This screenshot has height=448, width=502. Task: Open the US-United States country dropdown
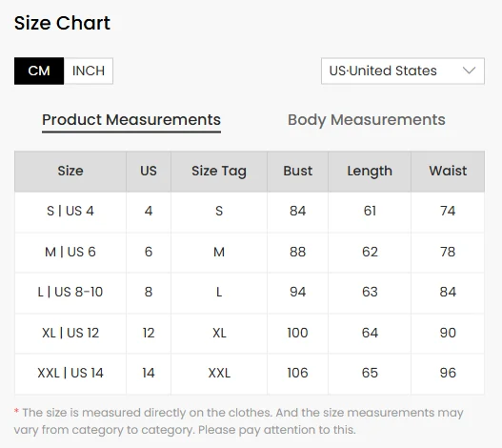point(403,71)
